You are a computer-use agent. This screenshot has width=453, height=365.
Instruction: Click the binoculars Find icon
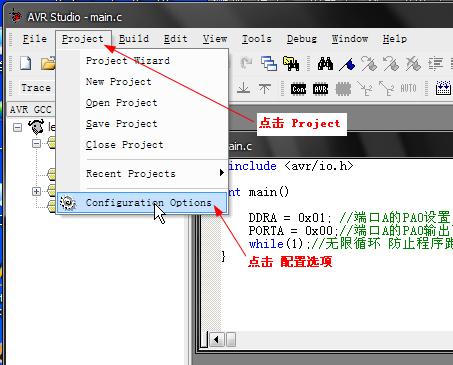[x=325, y=63]
